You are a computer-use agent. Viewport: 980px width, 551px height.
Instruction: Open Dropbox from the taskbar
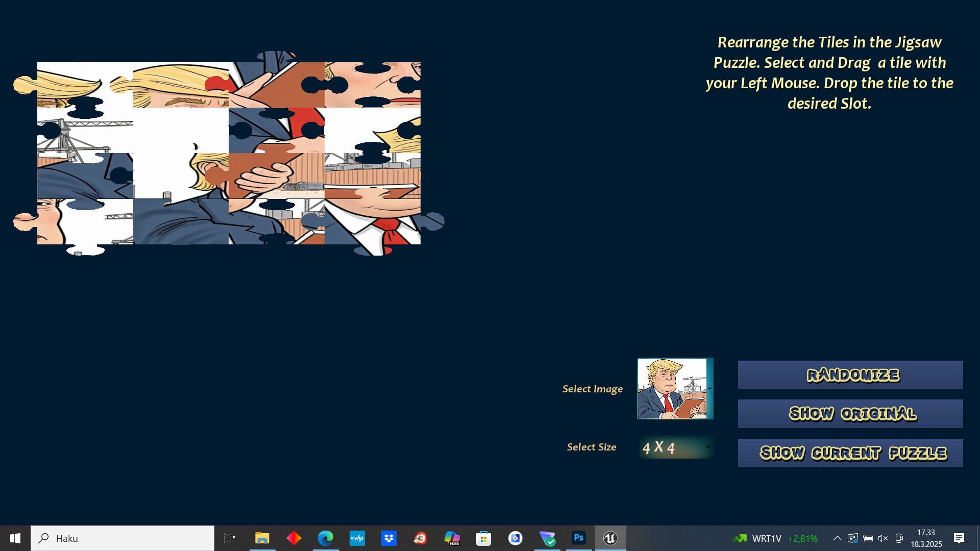(389, 538)
